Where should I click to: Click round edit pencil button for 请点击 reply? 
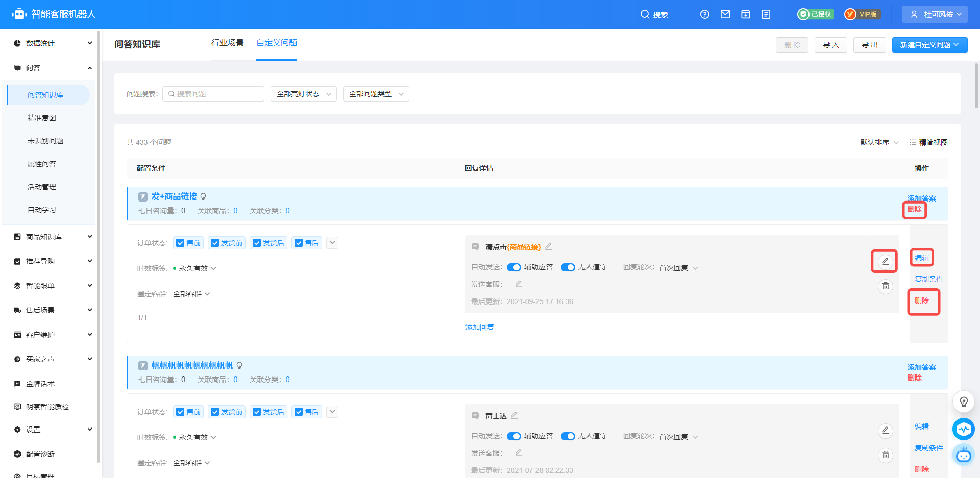coord(885,261)
